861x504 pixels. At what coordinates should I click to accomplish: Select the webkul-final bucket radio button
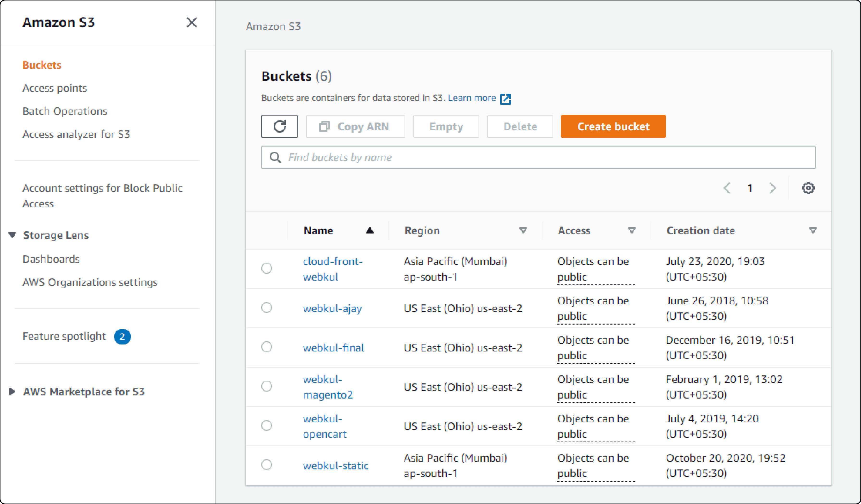click(x=266, y=347)
